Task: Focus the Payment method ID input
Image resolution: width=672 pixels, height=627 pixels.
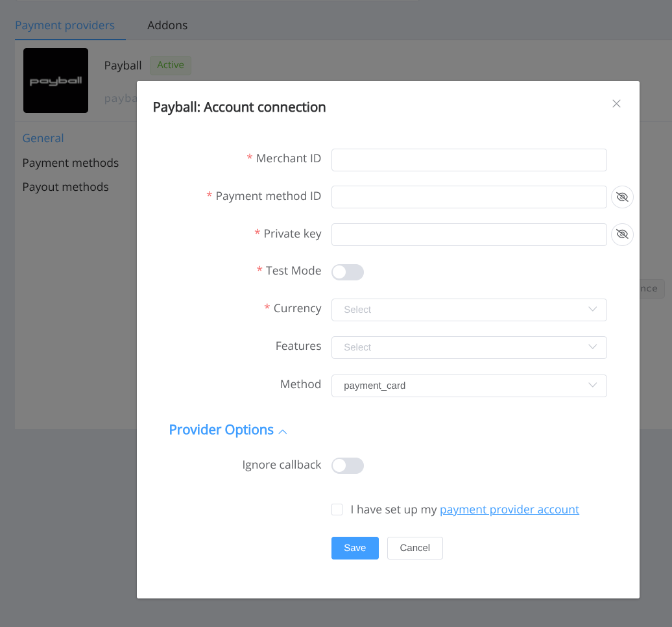Action: [x=469, y=197]
